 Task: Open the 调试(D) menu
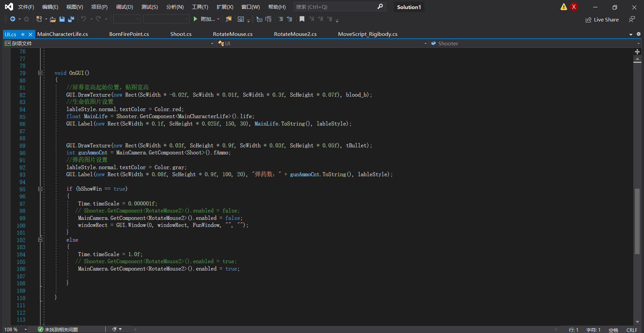[124, 7]
